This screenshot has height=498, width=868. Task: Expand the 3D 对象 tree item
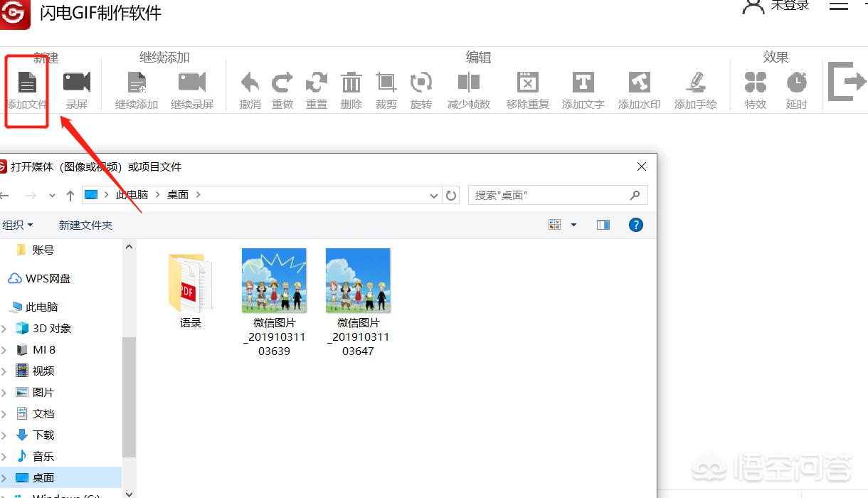pos(4,329)
